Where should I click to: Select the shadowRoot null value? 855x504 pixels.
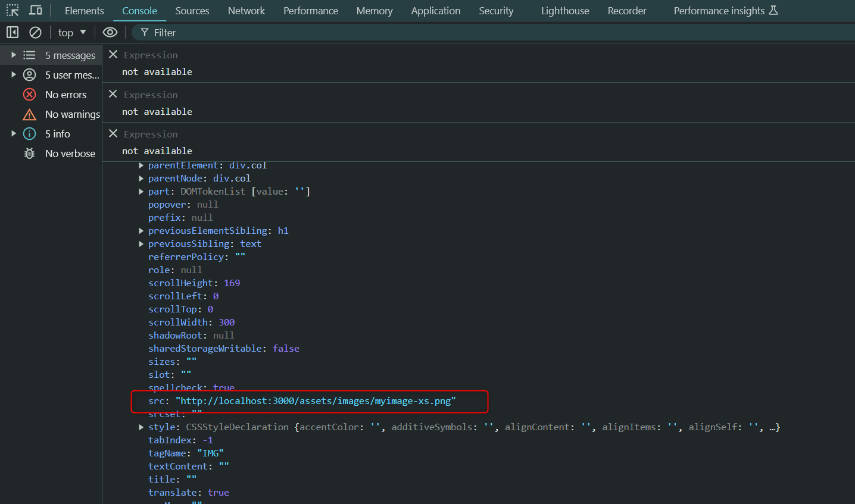pos(224,336)
